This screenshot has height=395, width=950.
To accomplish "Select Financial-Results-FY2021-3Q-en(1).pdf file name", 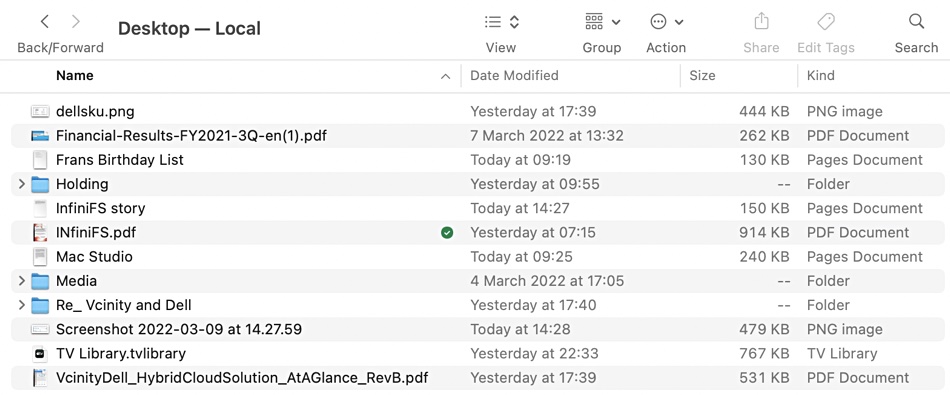I will [x=191, y=136].
